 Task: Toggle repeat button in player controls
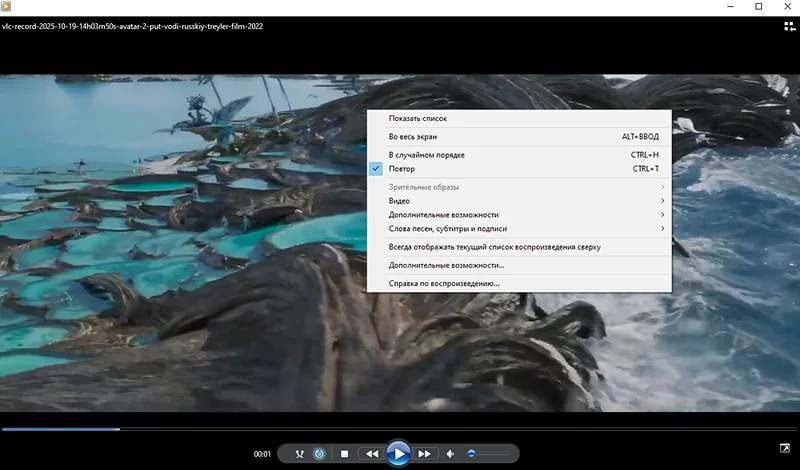tap(319, 454)
